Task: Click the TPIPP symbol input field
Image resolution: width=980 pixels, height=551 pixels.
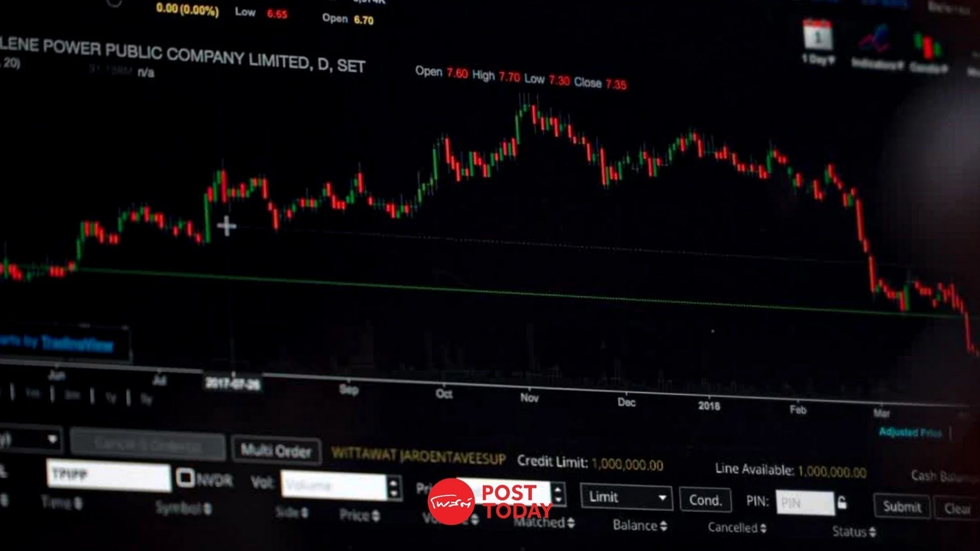Action: pos(109,475)
